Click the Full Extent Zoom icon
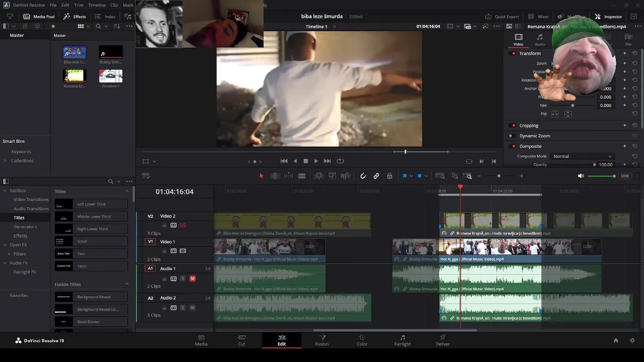The height and width of the screenshot is (362, 644). pos(440,176)
